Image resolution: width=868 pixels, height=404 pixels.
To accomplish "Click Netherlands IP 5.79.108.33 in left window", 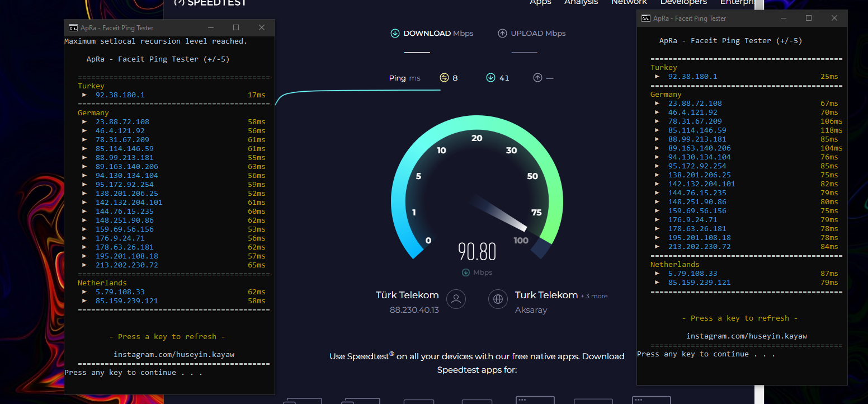I will [120, 292].
